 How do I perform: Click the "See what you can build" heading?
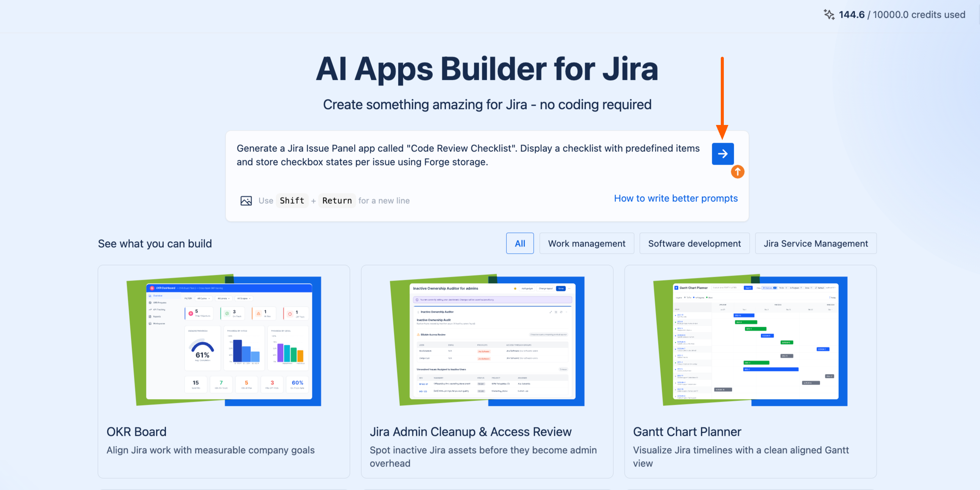155,243
